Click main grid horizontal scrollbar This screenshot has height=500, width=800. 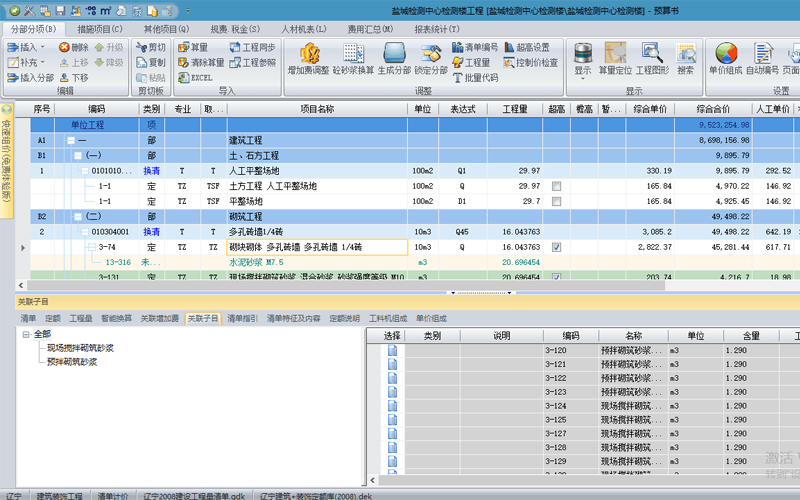345,286
